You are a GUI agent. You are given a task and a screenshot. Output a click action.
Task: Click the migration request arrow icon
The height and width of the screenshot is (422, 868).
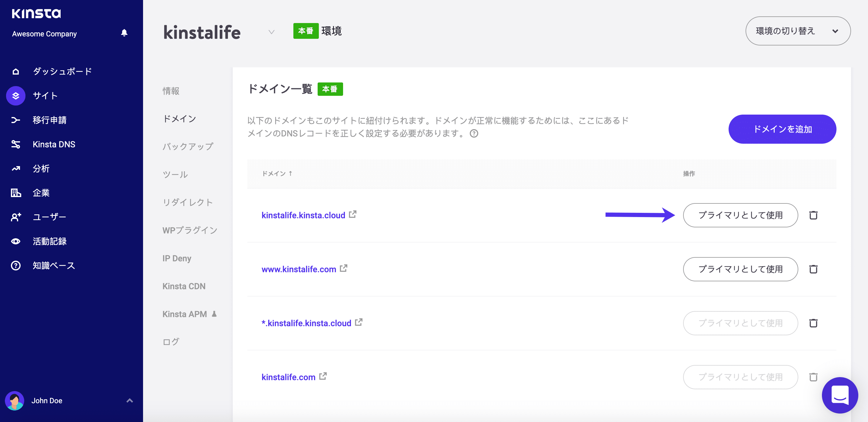pyautogui.click(x=15, y=120)
